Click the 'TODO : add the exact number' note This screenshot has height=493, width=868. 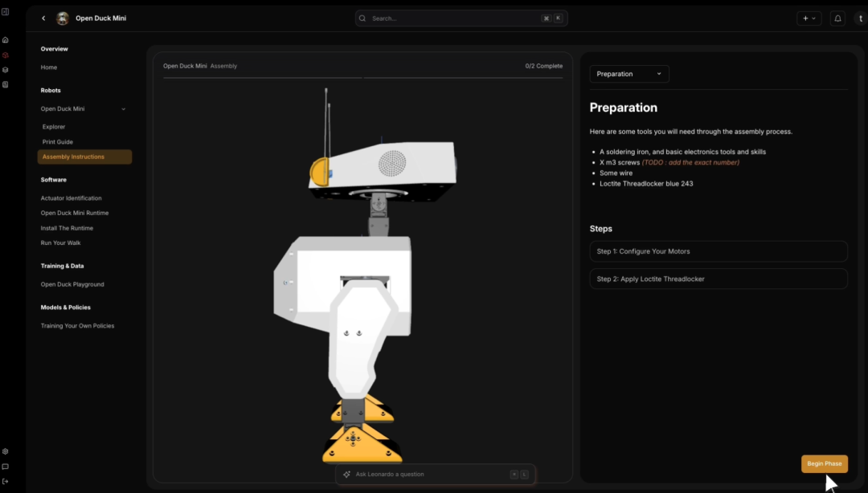[690, 163]
